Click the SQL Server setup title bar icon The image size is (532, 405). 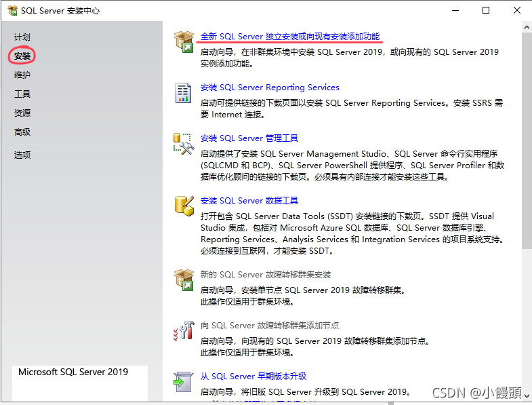tap(12, 11)
